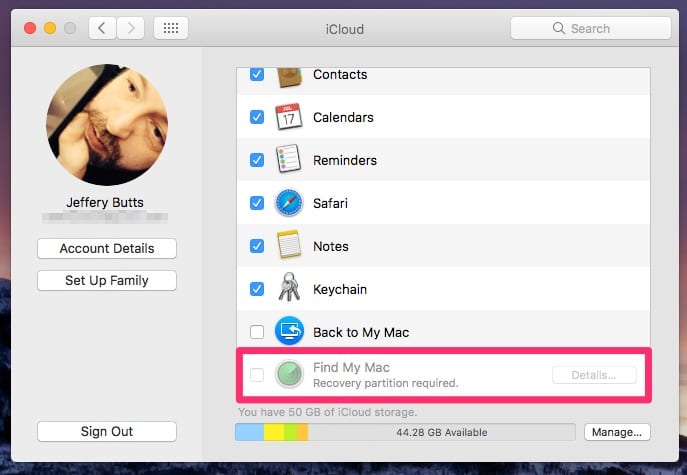Click the yellow segment of storage bar
Viewport: 687px width, 475px height.
click(274, 432)
